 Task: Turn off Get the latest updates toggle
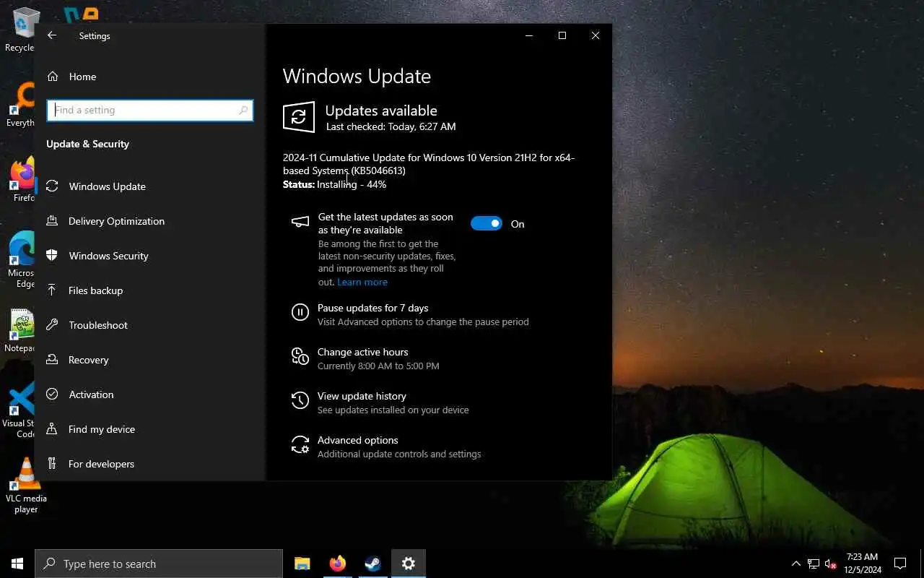487,224
